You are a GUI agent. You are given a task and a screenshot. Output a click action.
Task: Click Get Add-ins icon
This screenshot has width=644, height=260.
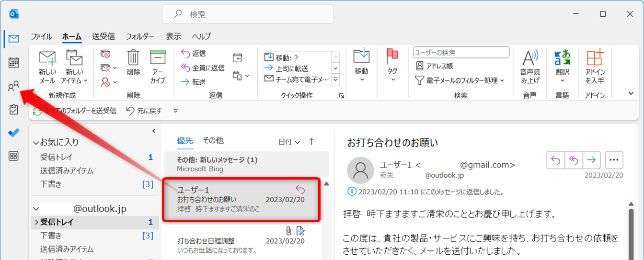[x=595, y=67]
